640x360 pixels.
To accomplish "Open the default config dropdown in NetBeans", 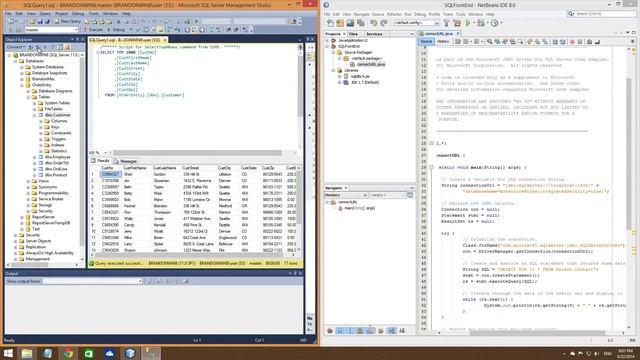I will tap(416, 23).
